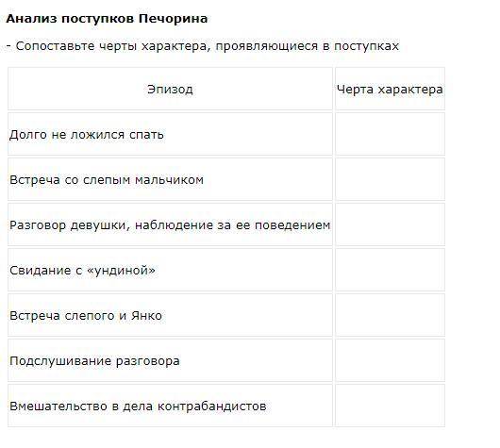
Task: Select the 'Вмешательство в дела контрабандистов' cell
Action: point(170,406)
